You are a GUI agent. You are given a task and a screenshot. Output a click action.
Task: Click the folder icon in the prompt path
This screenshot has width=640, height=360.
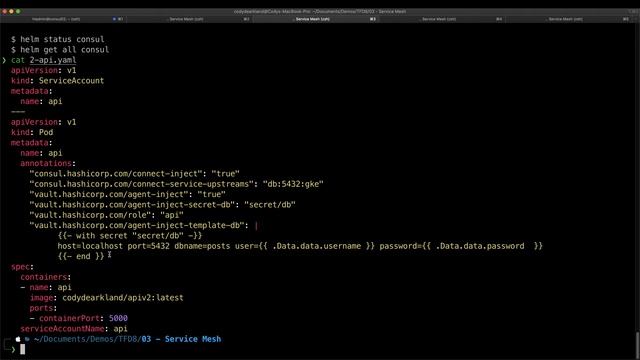click(27, 339)
